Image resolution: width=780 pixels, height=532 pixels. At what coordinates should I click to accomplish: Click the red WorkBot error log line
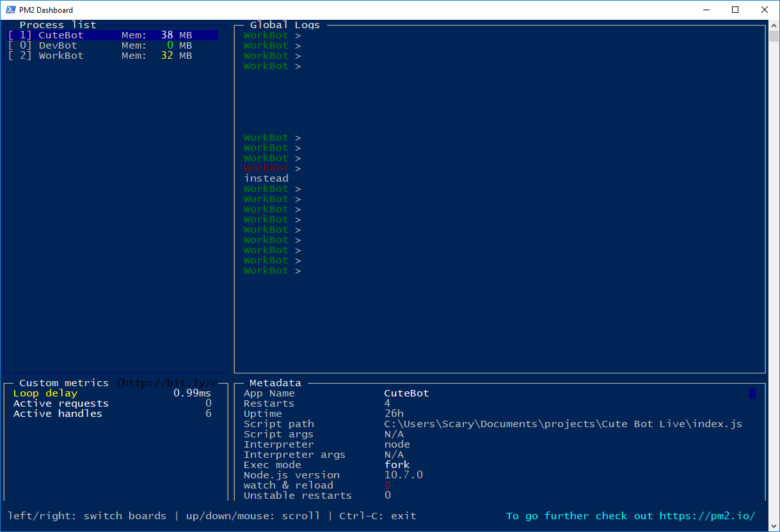(266, 168)
